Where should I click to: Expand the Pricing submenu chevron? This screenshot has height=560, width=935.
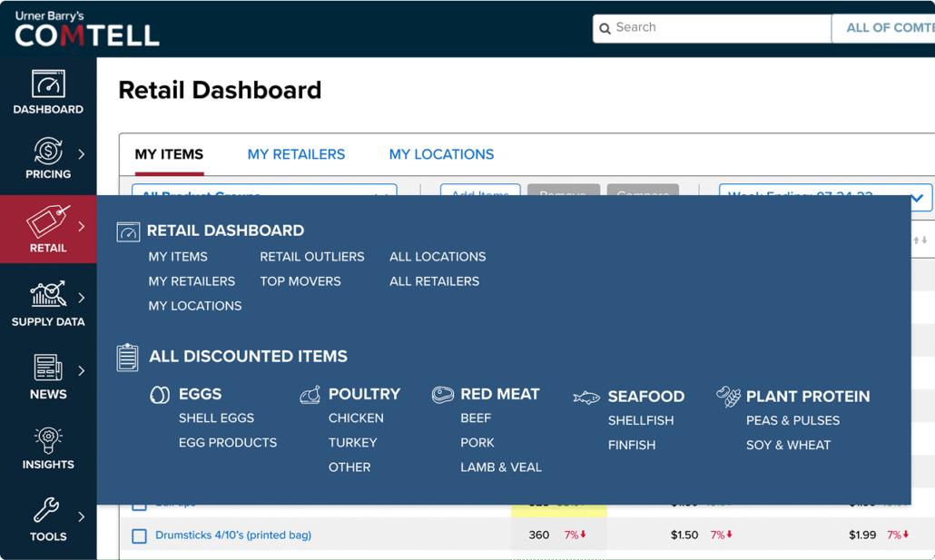click(82, 154)
